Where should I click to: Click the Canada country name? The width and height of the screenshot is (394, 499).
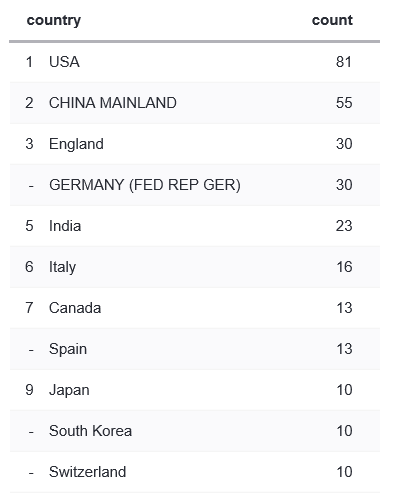75,308
